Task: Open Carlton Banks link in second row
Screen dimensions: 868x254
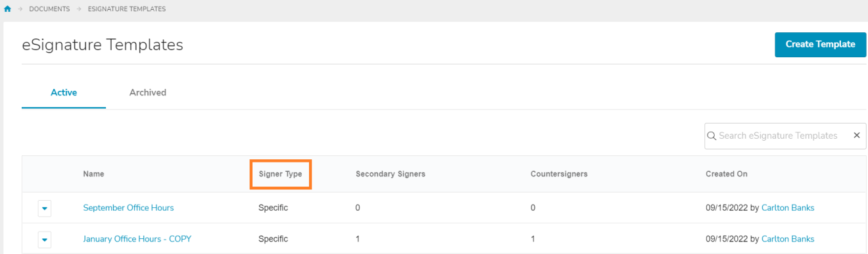Action: 788,239
